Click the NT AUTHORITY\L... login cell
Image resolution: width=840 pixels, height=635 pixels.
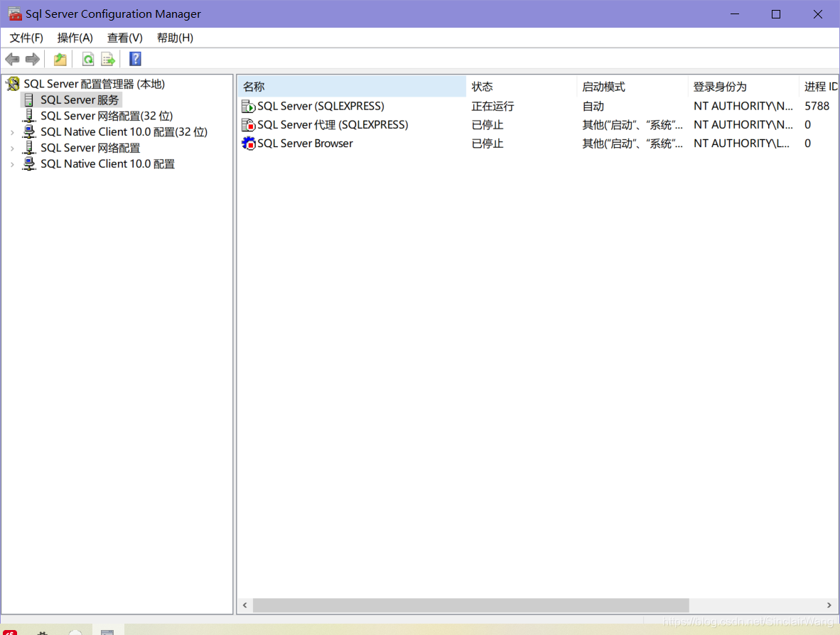pos(741,143)
